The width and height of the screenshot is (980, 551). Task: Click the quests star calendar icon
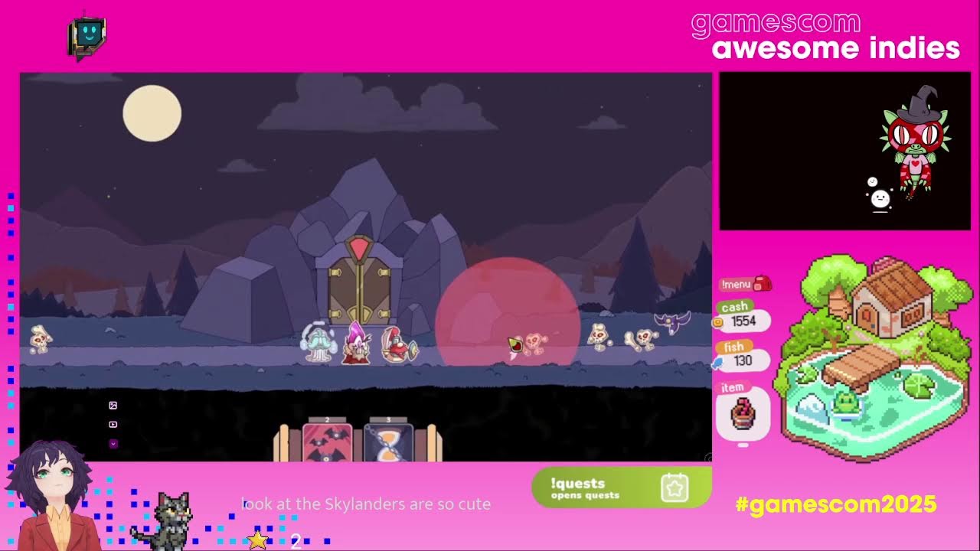coord(675,487)
